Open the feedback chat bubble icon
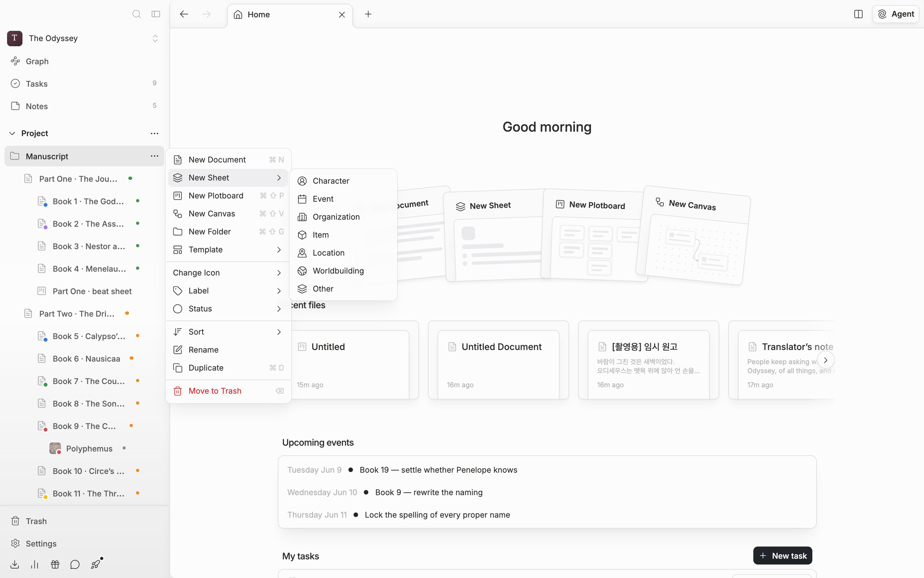Viewport: 924px width, 578px height. [x=75, y=564]
